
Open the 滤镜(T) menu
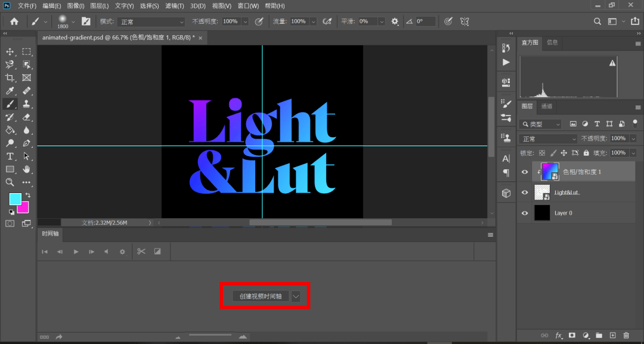[x=175, y=6]
